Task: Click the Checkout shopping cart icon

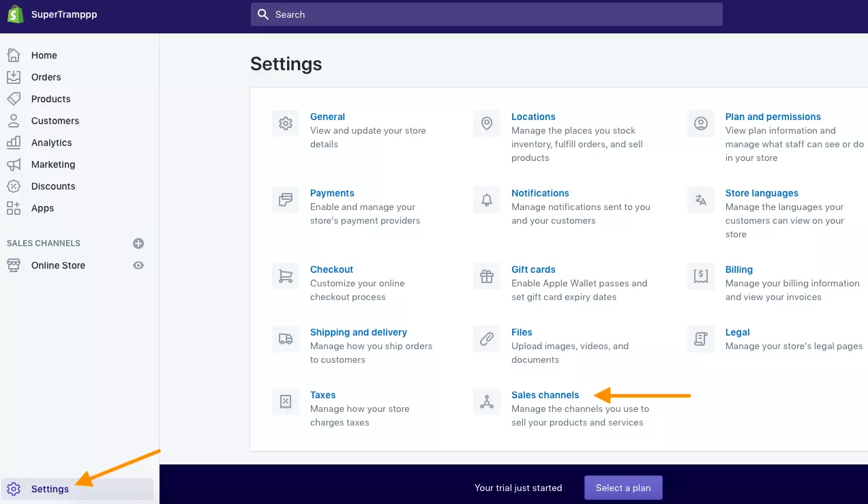Action: [x=286, y=276]
